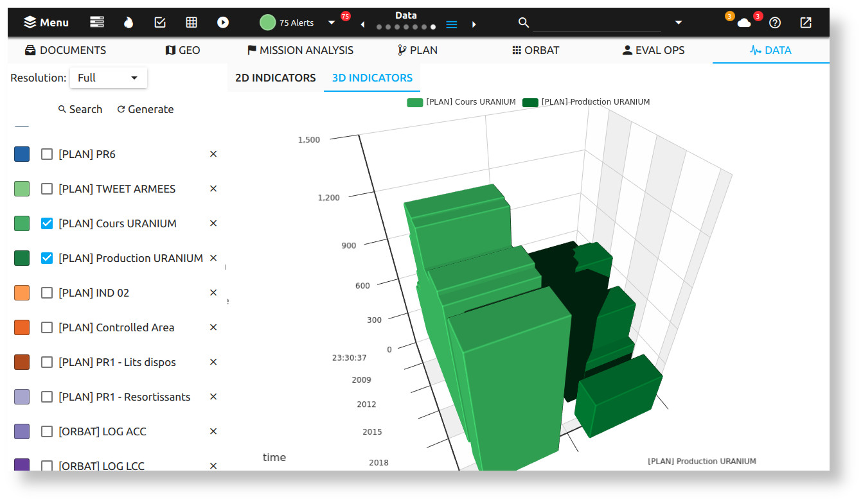Open the ORBAT section tab
The image size is (863, 504).
[535, 49]
